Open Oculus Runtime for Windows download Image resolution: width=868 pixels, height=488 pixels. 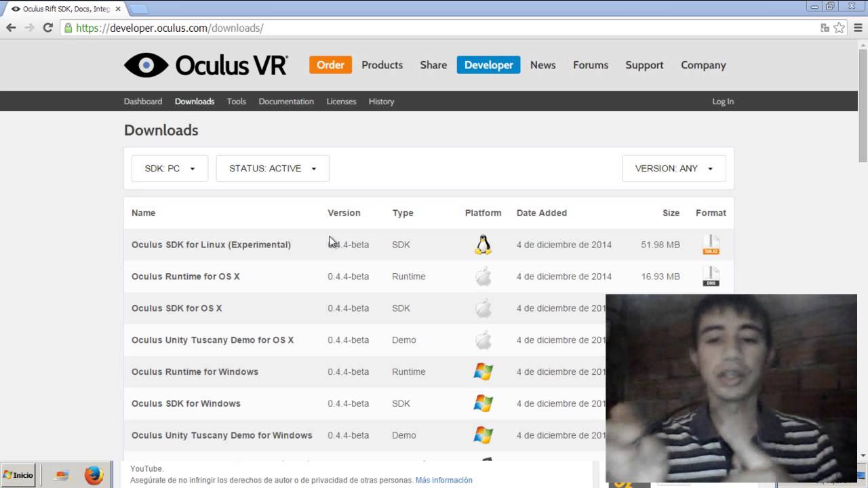[x=195, y=371]
